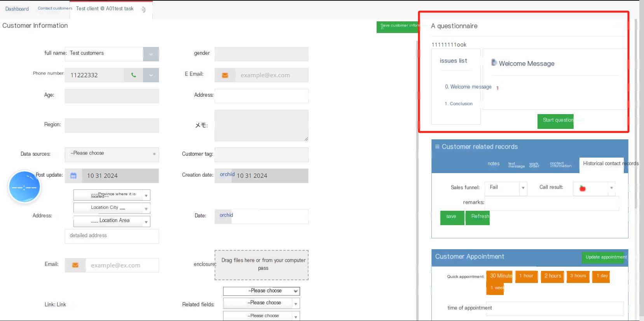Click the Phone number field

pyautogui.click(x=94, y=75)
